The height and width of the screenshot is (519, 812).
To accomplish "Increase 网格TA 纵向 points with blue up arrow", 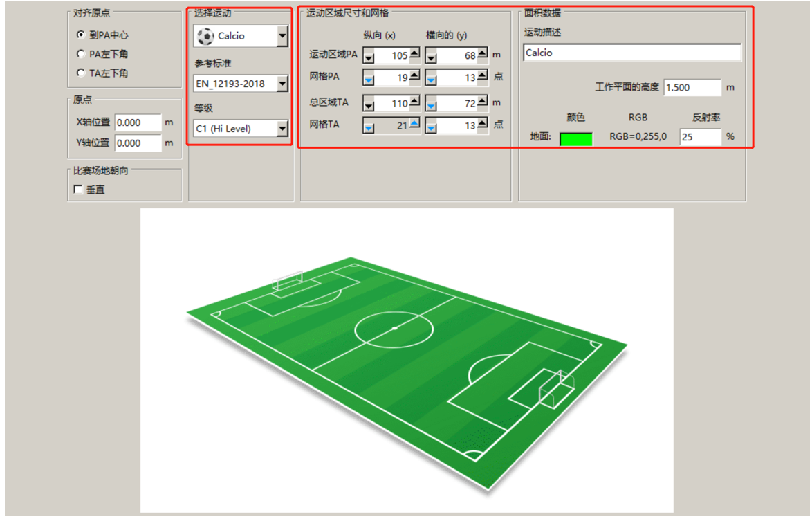I will click(x=415, y=122).
